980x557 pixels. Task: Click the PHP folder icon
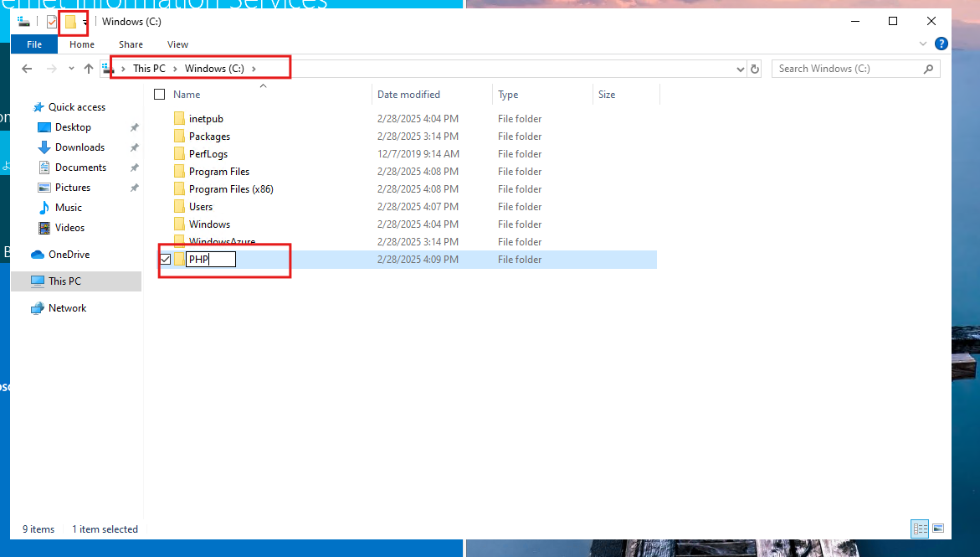click(x=179, y=259)
